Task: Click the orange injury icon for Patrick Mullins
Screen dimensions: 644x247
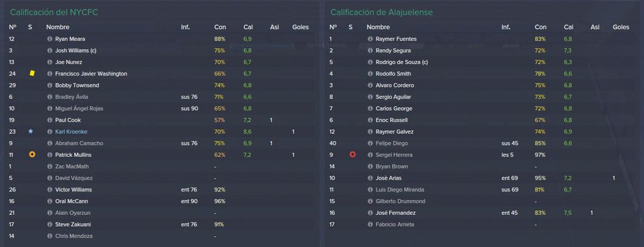Action: pos(32,155)
